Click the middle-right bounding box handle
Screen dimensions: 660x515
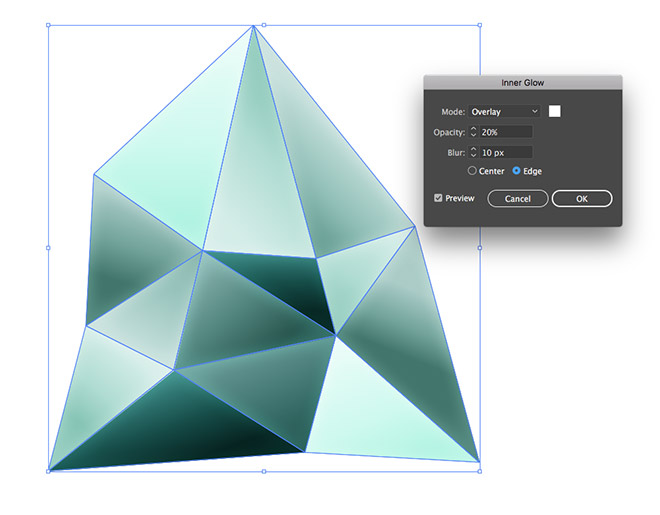pyautogui.click(x=480, y=247)
